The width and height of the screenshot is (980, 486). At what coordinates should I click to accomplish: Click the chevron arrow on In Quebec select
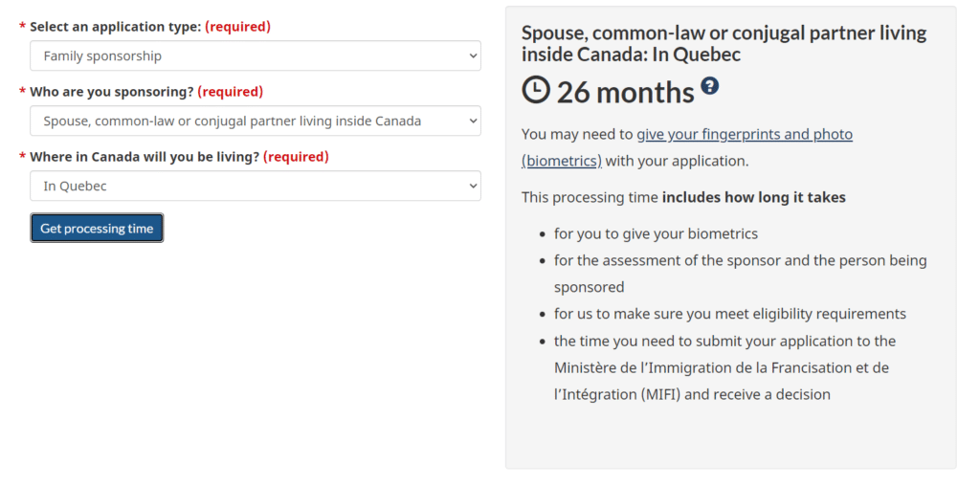[472, 187]
